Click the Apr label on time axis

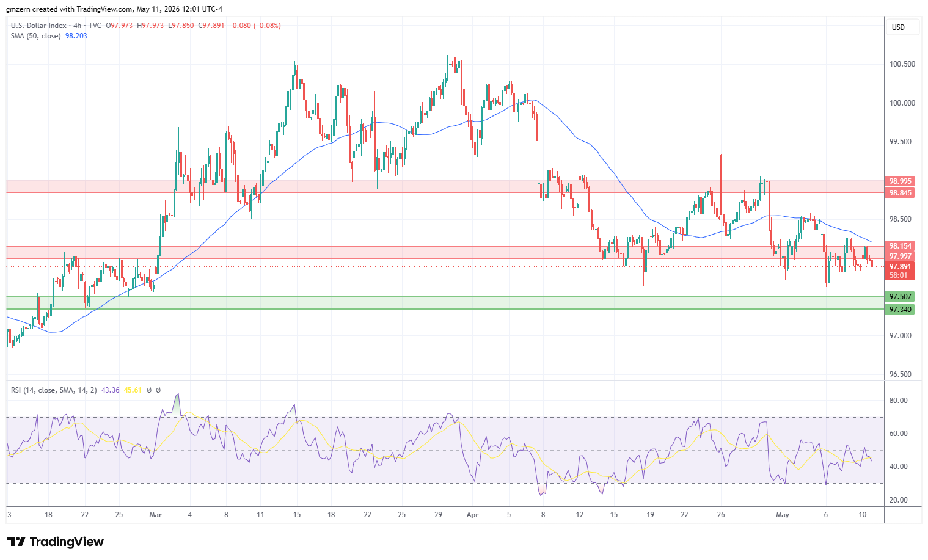point(472,515)
